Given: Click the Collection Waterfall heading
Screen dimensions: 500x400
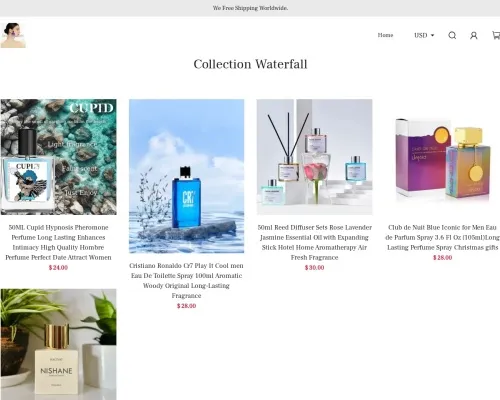Looking at the screenshot, I should 250,64.
